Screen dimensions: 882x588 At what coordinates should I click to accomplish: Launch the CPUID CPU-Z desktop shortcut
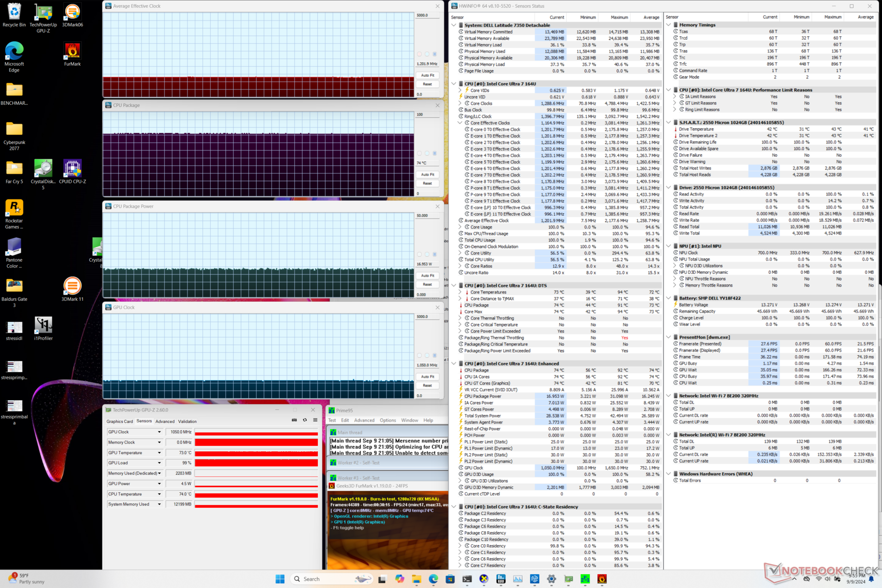(x=73, y=172)
